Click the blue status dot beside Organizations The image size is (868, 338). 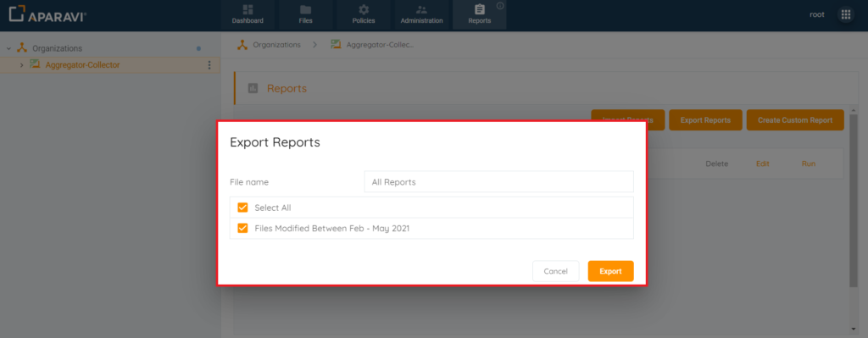pos(198,48)
